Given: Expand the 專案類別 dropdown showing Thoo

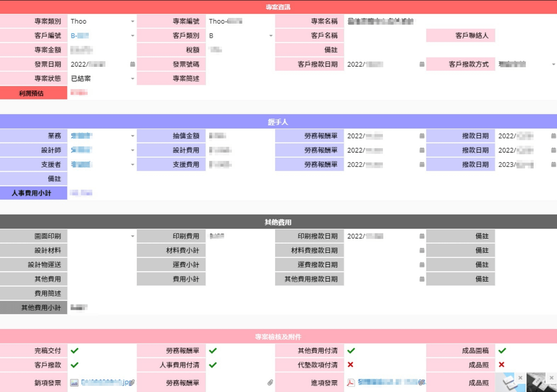Looking at the screenshot, I should (133, 21).
